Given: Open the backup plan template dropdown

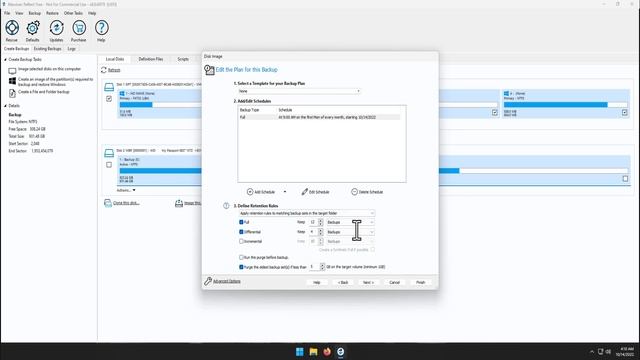Looking at the screenshot, I should (x=300, y=91).
